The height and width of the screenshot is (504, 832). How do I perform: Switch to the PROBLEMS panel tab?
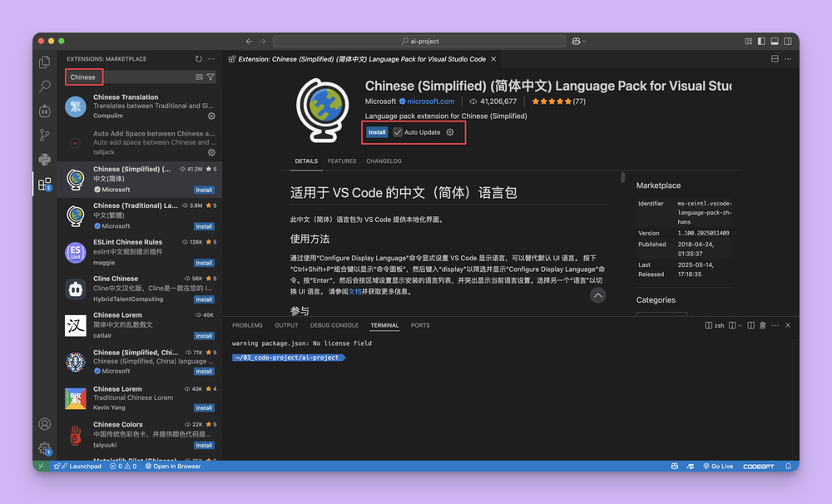click(x=247, y=325)
